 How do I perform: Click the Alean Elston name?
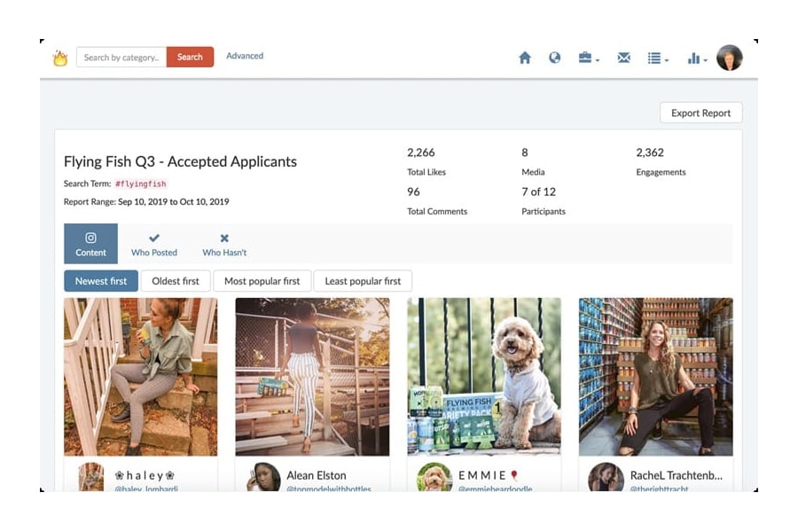click(x=316, y=475)
